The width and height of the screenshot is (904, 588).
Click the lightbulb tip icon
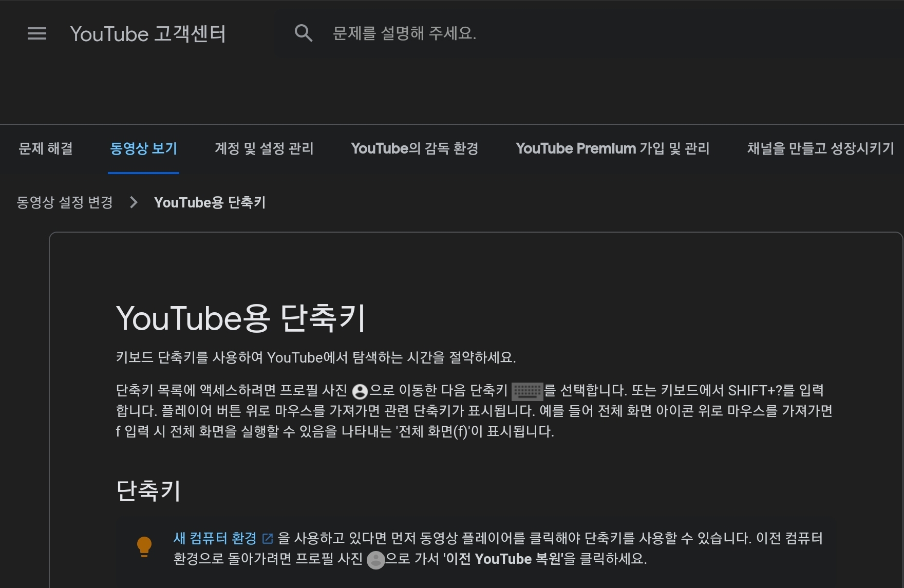point(144,547)
